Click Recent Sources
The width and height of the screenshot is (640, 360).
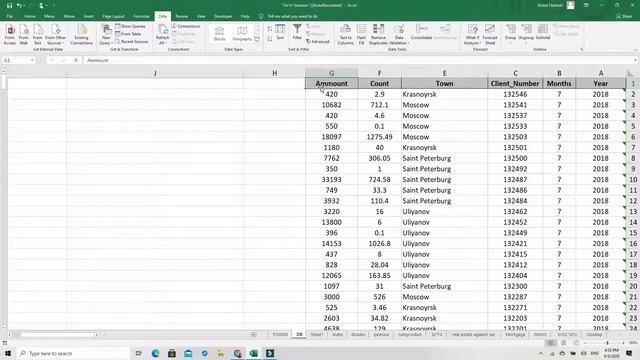point(131,42)
